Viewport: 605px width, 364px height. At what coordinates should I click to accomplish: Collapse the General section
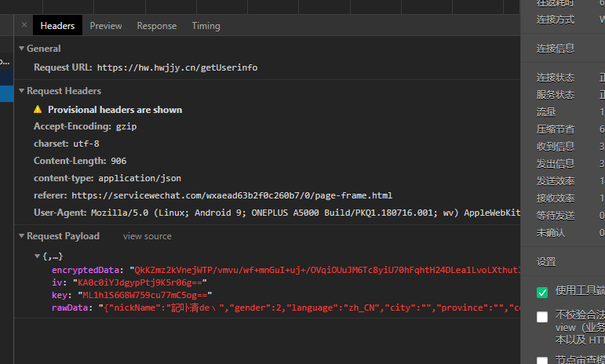click(x=22, y=49)
